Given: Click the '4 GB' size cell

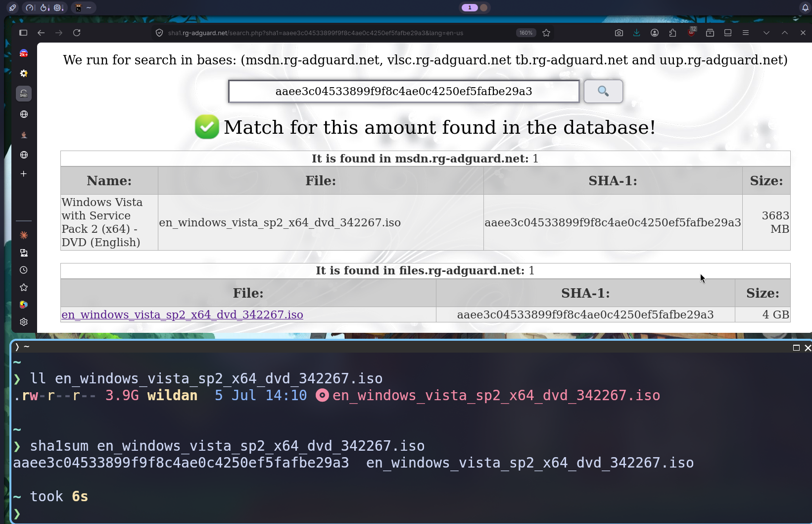Looking at the screenshot, I should click(763, 314).
